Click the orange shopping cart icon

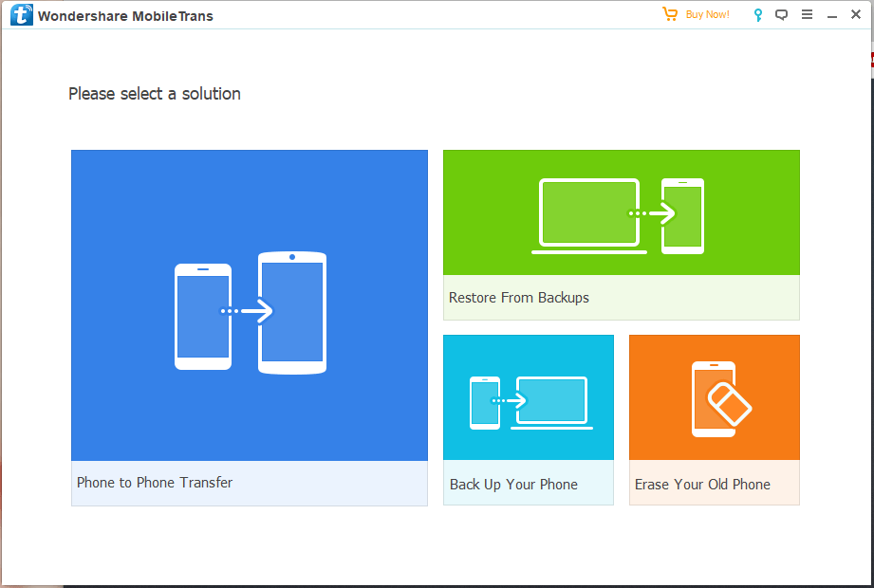click(x=669, y=14)
